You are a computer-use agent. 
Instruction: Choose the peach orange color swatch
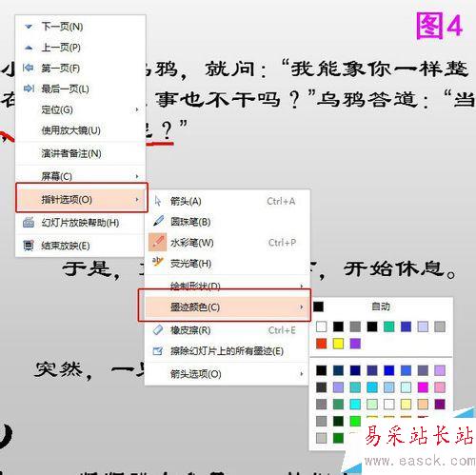pyautogui.click(x=423, y=404)
